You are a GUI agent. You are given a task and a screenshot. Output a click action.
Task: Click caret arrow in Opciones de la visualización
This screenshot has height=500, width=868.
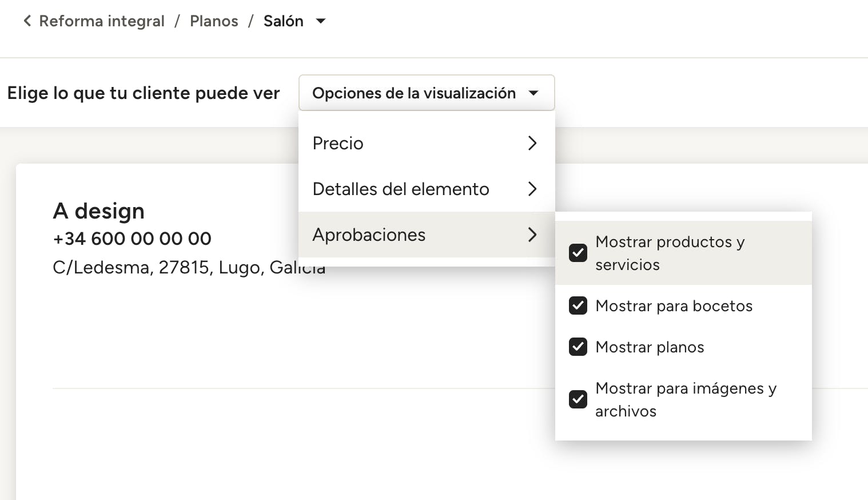coord(533,93)
